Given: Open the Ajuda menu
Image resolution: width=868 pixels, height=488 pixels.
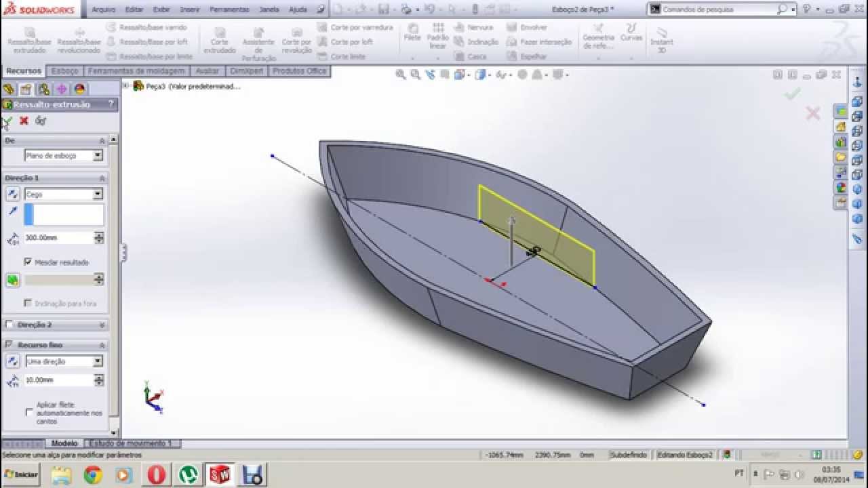Looking at the screenshot, I should point(298,9).
